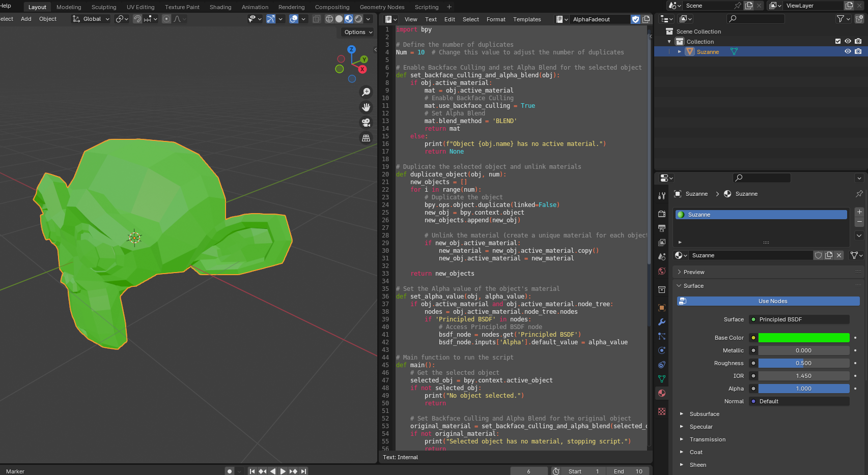Expand Suzanne object in outliner
The width and height of the screenshot is (868, 475).
[x=679, y=51]
